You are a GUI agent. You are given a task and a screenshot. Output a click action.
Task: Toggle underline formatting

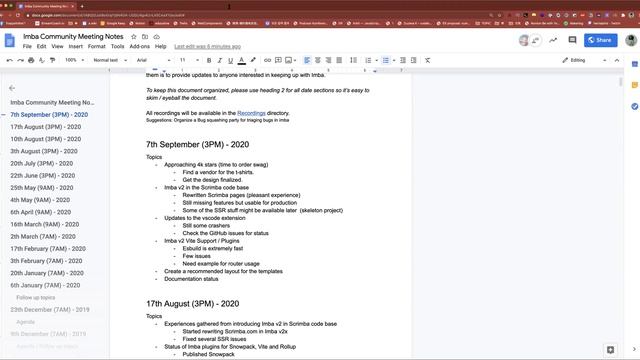point(231,60)
